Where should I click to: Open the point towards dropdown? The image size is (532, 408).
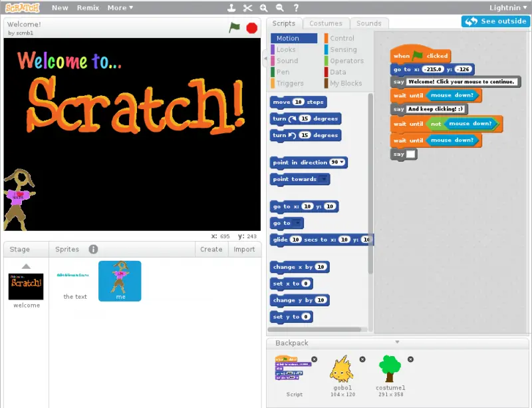coord(324,179)
